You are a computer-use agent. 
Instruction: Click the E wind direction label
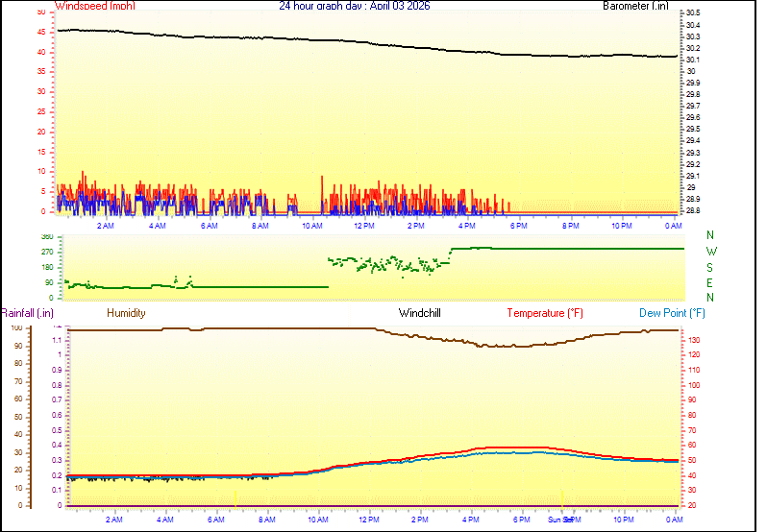[710, 282]
